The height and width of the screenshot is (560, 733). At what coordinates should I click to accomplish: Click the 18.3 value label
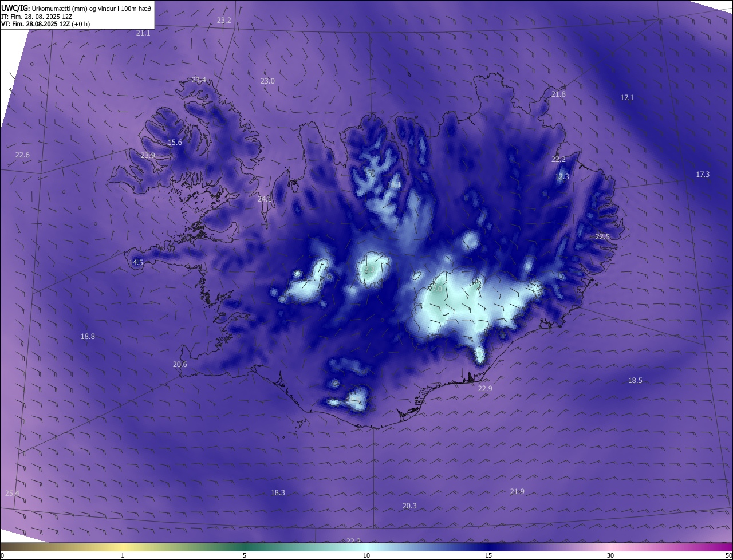[278, 493]
